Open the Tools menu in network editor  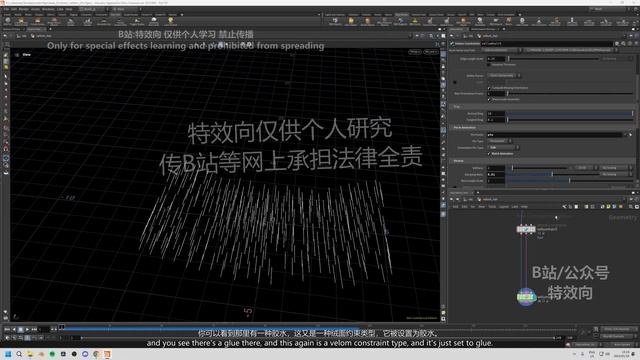pos(492,207)
